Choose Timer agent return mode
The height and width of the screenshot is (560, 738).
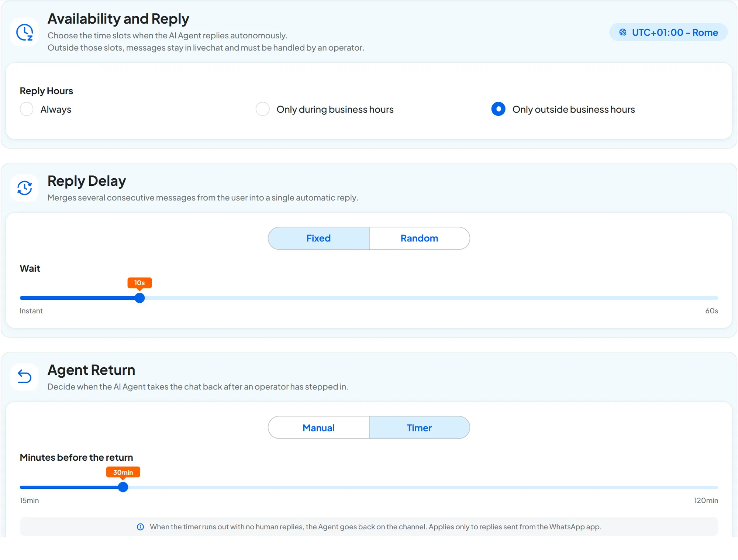419,428
